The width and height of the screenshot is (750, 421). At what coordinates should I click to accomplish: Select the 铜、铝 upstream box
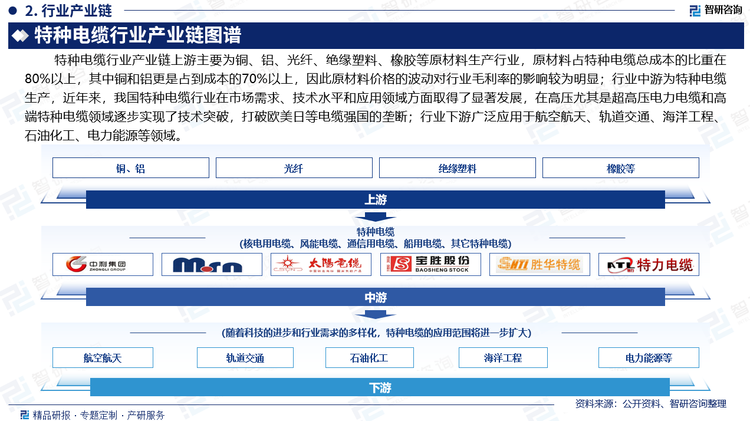[131, 168]
